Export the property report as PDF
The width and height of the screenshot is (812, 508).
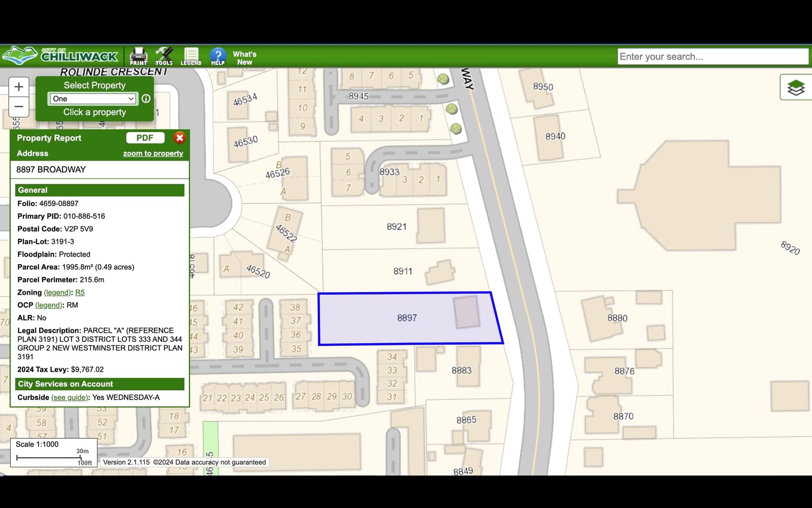tap(145, 138)
